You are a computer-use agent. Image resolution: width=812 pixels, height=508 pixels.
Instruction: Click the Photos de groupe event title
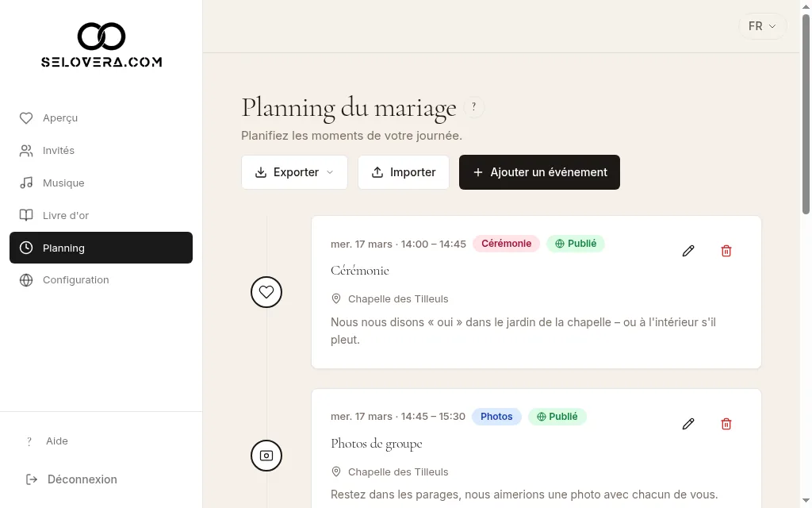pos(377,444)
